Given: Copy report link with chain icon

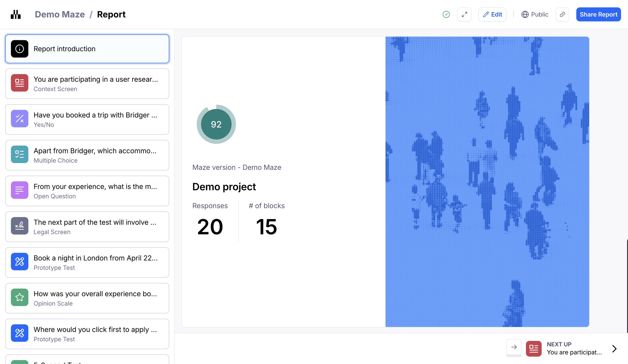Looking at the screenshot, I should pos(562,14).
